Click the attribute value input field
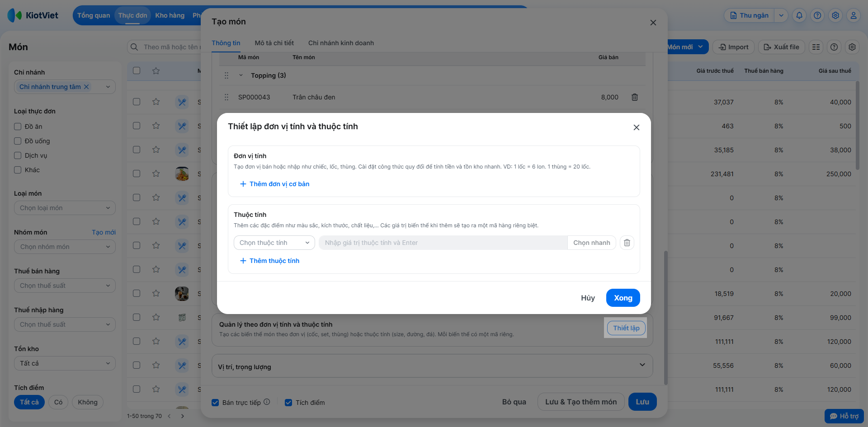Viewport: 868px width, 427px height. tap(443, 243)
